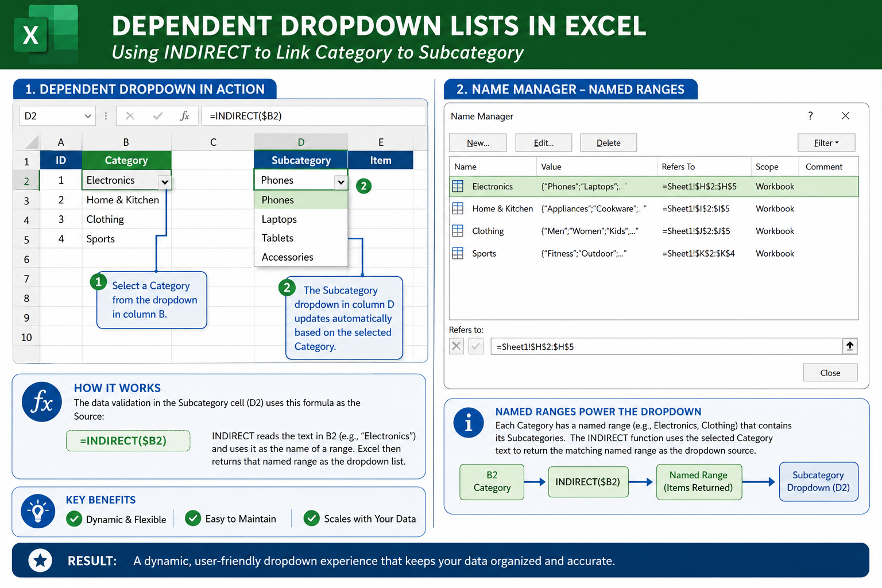Click the Refers to cancel X icon
Image resolution: width=882 pixels, height=588 pixels.
[457, 346]
